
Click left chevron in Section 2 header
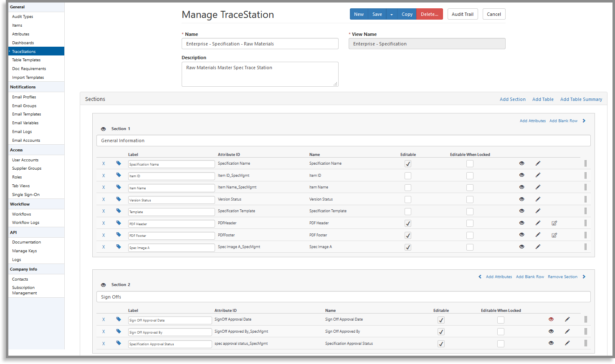tap(480, 277)
